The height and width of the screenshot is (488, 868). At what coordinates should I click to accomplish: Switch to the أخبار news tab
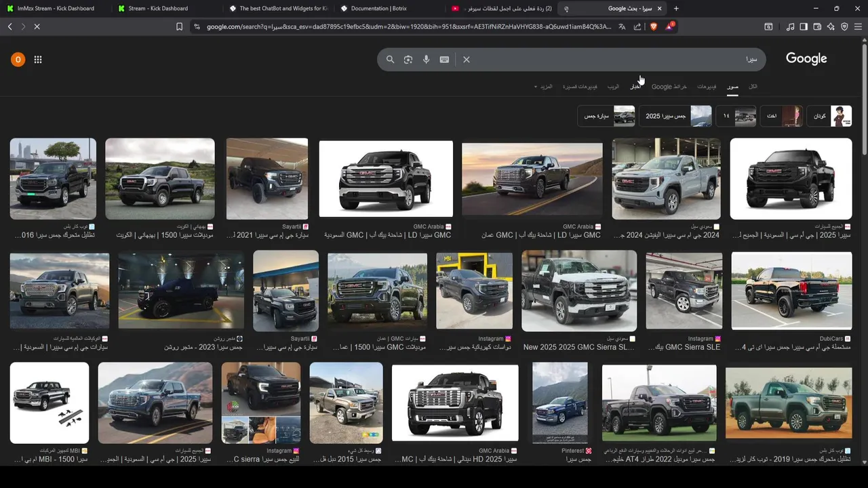pyautogui.click(x=635, y=87)
